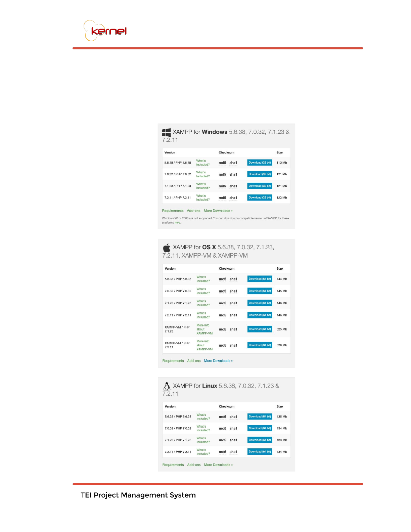The height and width of the screenshot is (532, 411).
Task: Download Linux XAMPP 7.1.23 (64 bit)
Action: tap(260, 440)
